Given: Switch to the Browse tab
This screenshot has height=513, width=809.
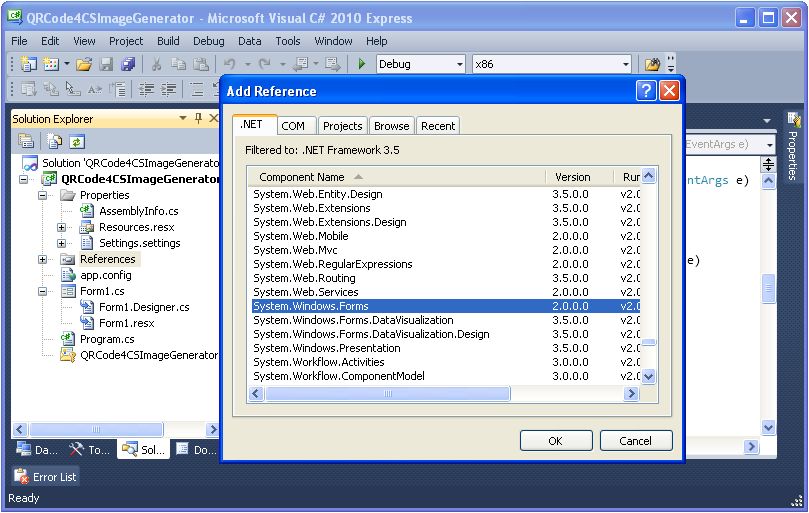Looking at the screenshot, I should coord(391,126).
